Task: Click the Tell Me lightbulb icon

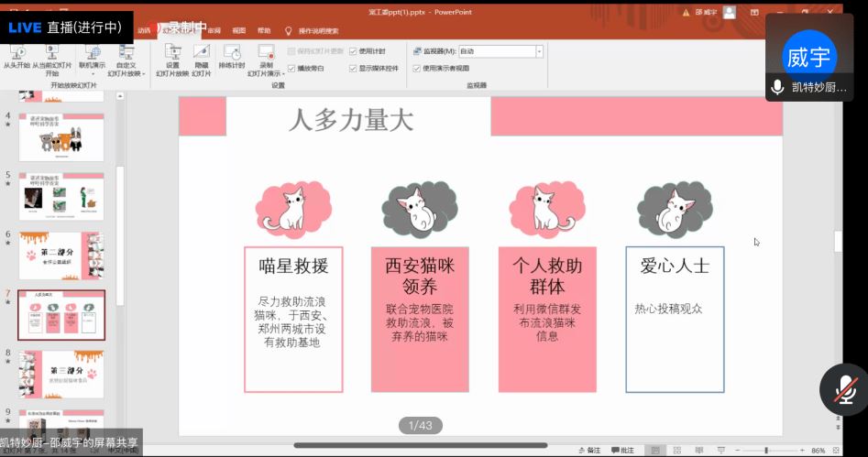Action: pyautogui.click(x=288, y=31)
